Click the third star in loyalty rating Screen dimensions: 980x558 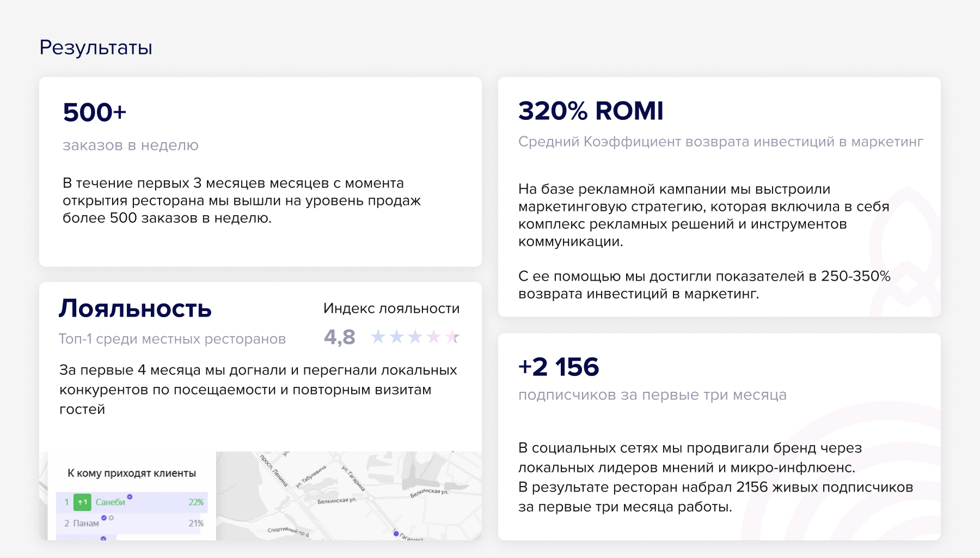point(415,337)
